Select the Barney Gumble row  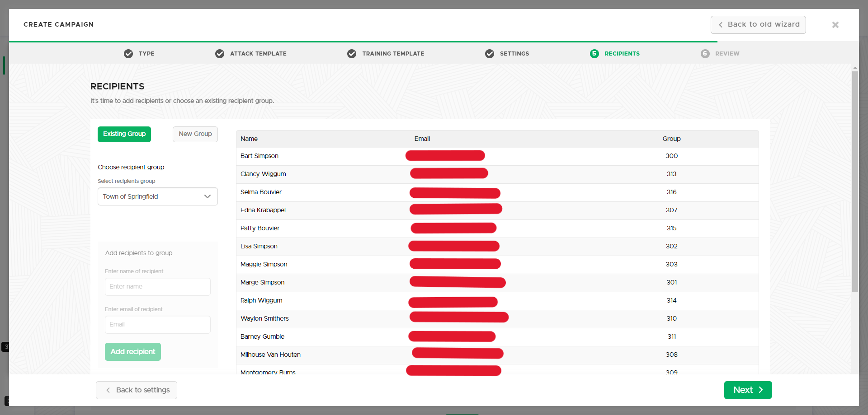(x=497, y=337)
